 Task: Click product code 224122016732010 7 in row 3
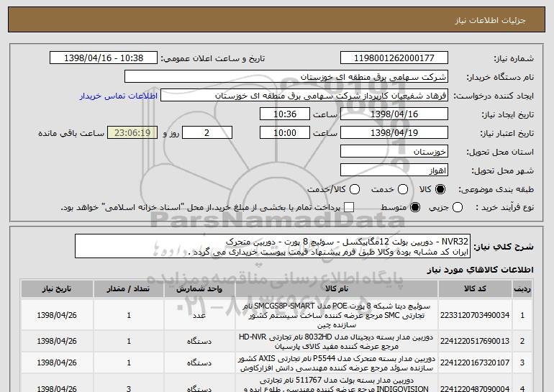click(475, 363)
